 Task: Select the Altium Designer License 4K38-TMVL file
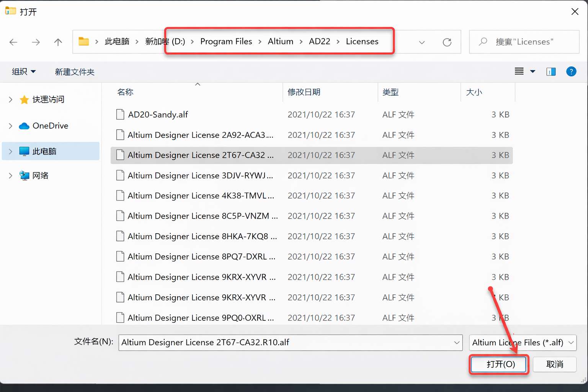pyautogui.click(x=312, y=196)
